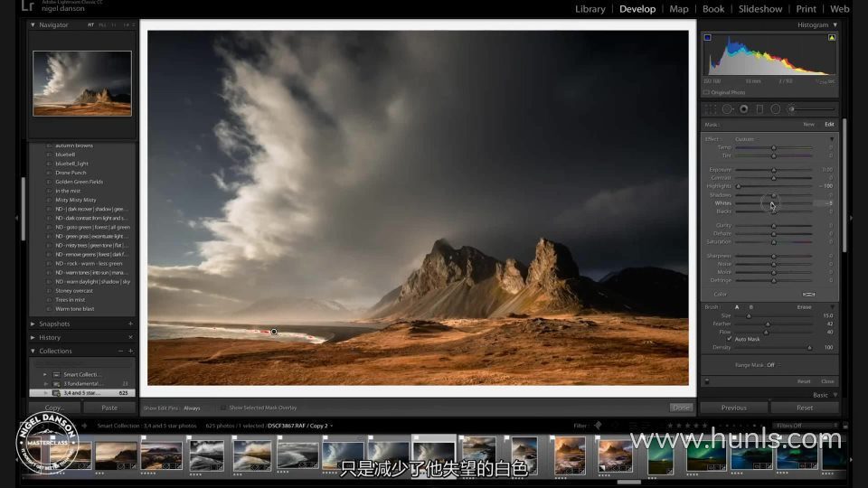This screenshot has height=488, width=868.
Task: Toggle shadow clipping indicator in histogram
Action: (707, 38)
